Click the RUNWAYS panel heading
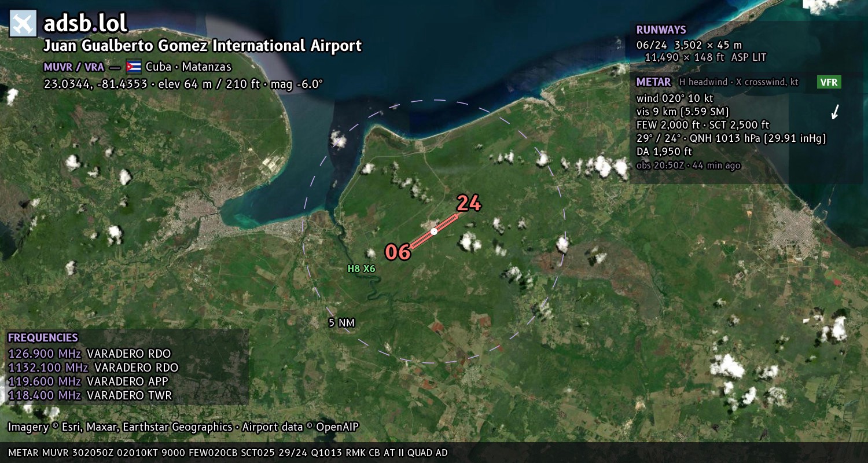This screenshot has height=463, width=868. point(661,30)
